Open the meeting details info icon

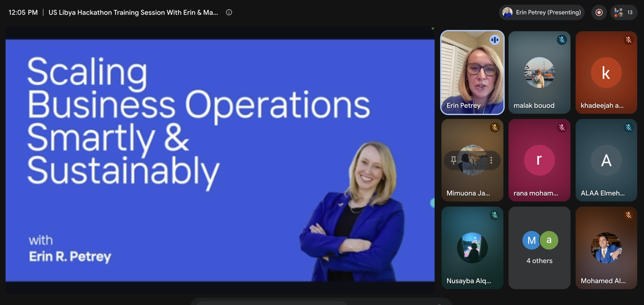coord(229,12)
